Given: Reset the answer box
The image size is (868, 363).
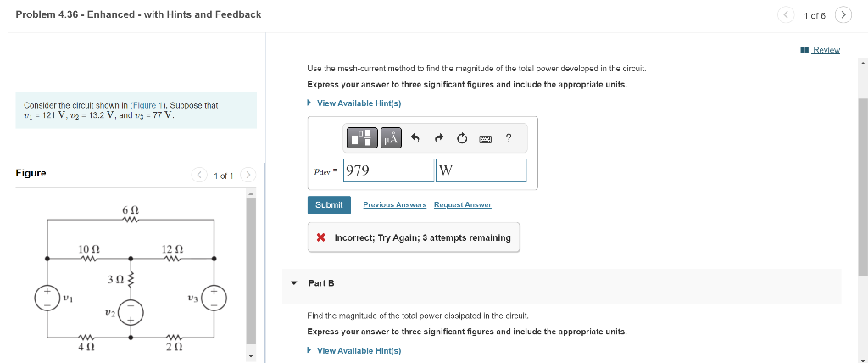Looking at the screenshot, I should [462, 138].
